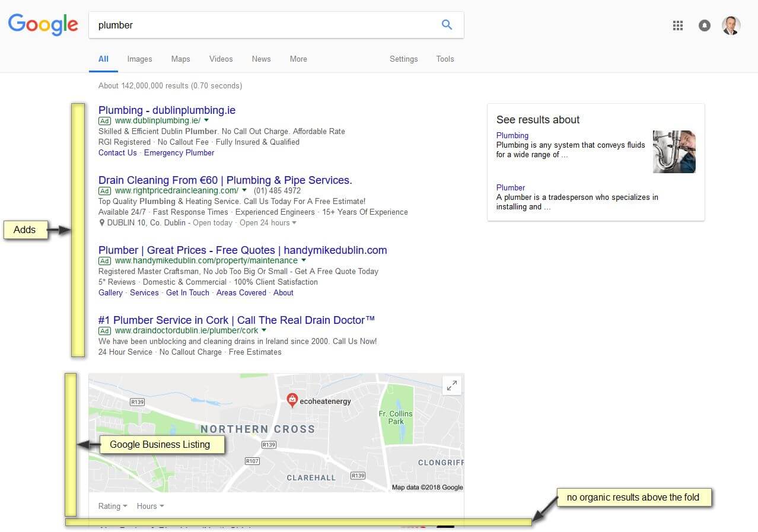The height and width of the screenshot is (532, 758).
Task: Open the Rating filter dropdown
Action: click(x=113, y=506)
